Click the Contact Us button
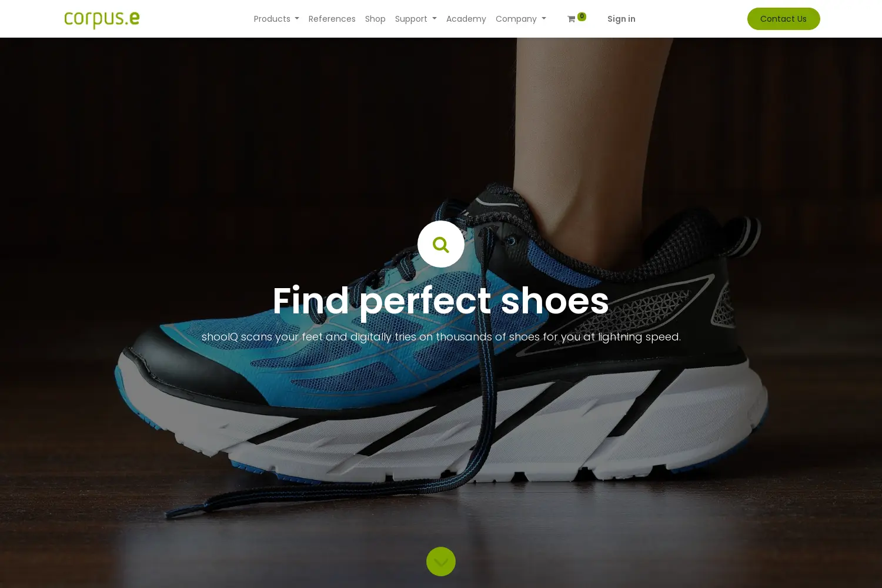 [784, 19]
